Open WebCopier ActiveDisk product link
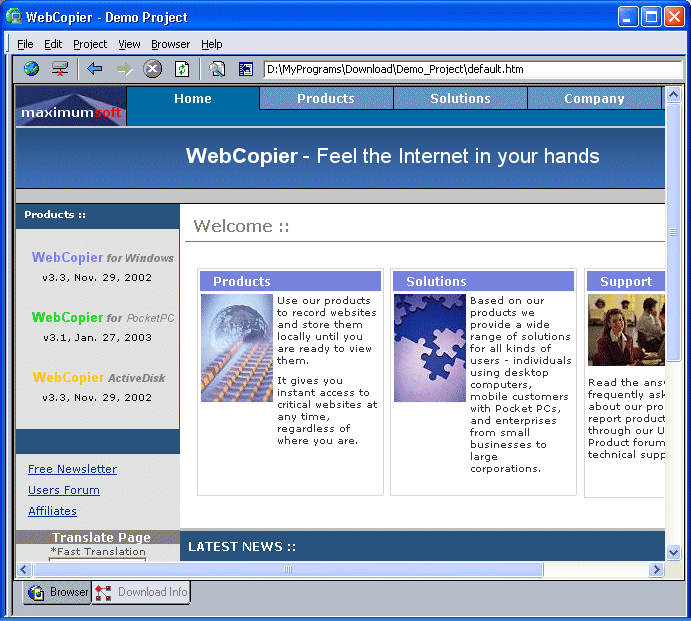Screen dimensions: 691x621 (99, 378)
